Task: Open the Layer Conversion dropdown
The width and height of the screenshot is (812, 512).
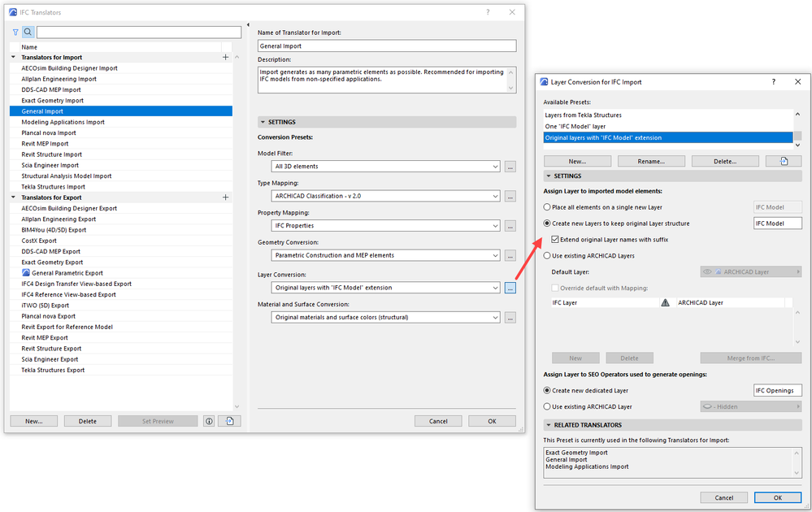Action: 385,288
